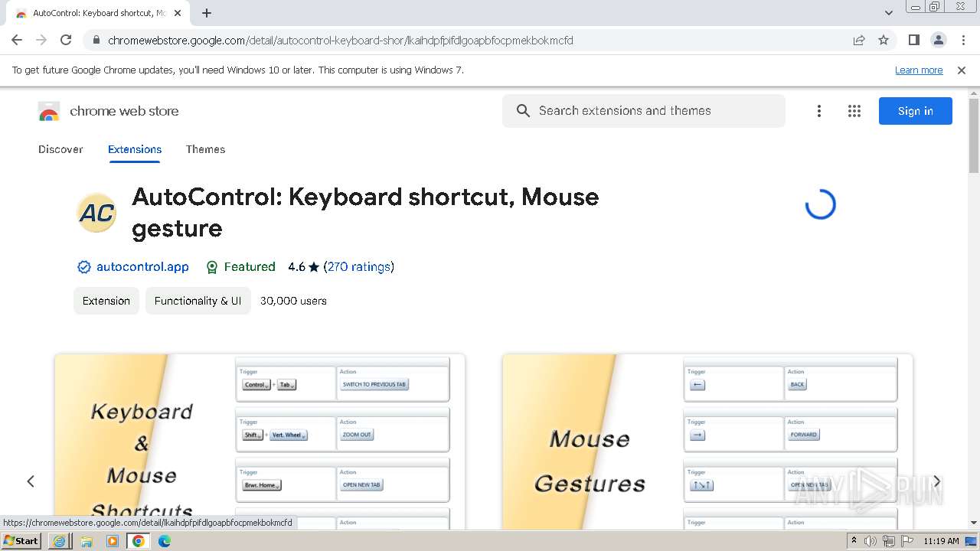This screenshot has width=980, height=551.
Task: Open Action Center flag icon
Action: (x=907, y=541)
